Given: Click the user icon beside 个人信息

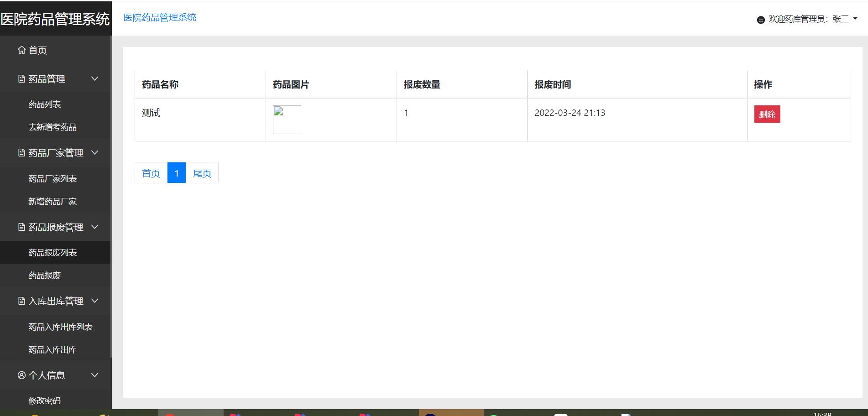Looking at the screenshot, I should (21, 375).
